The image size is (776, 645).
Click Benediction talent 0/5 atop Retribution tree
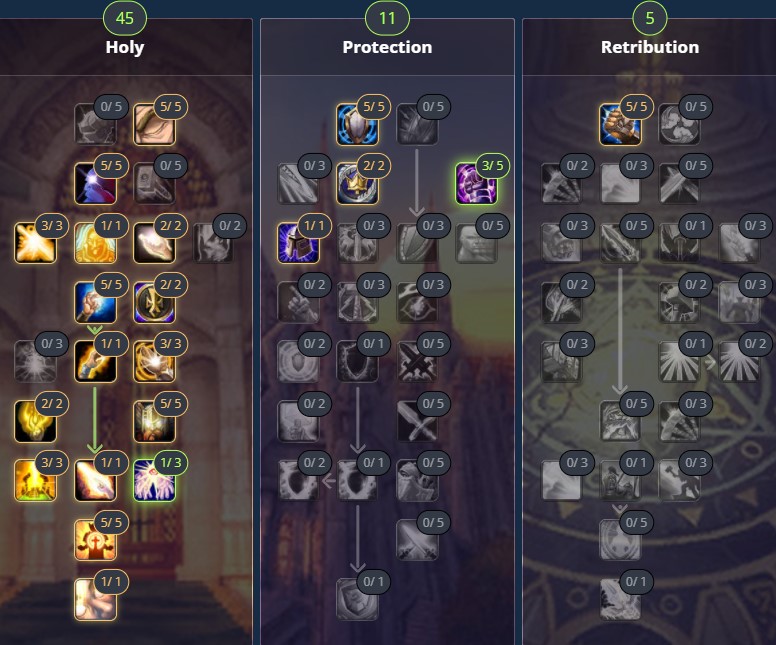pos(679,124)
